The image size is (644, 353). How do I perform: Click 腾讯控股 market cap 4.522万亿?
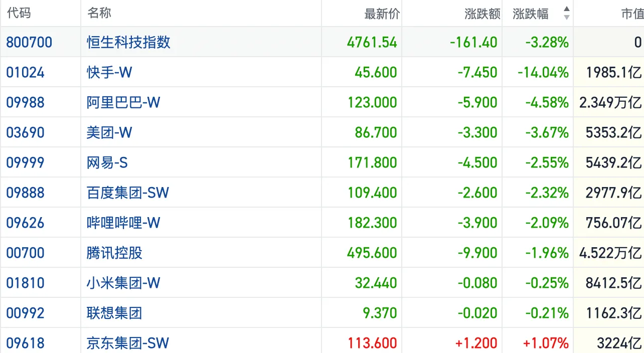(x=610, y=253)
